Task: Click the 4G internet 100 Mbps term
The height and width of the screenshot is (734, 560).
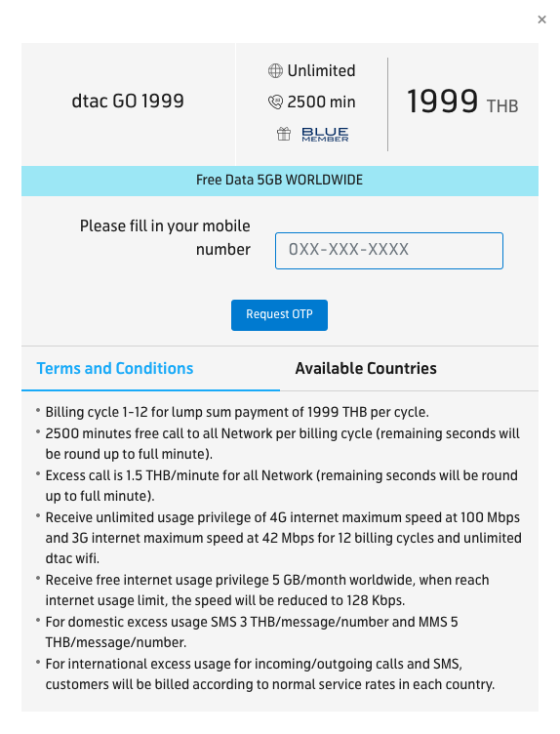Action: tap(283, 538)
